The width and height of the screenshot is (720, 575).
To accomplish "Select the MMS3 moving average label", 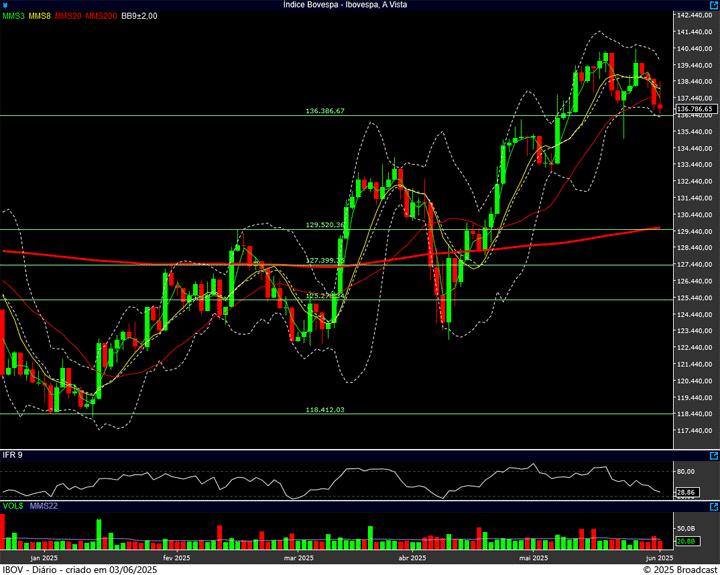I will coord(14,16).
